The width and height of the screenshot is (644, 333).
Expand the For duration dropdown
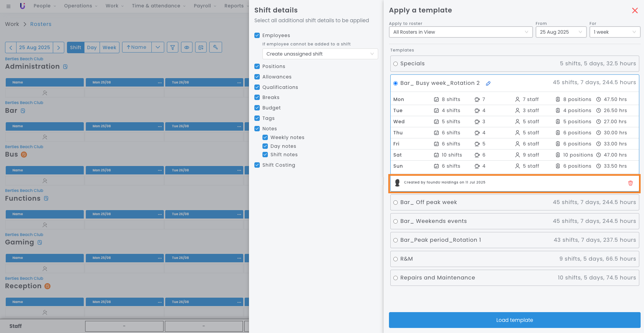coord(614,32)
